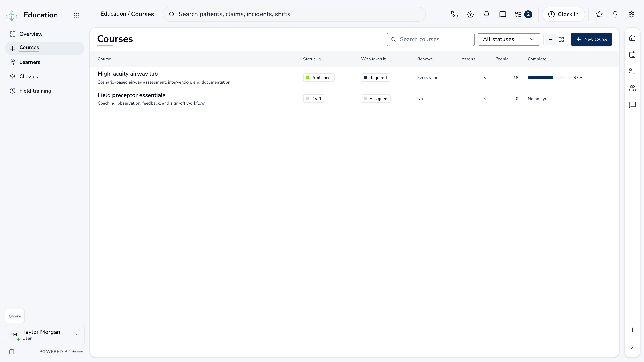Open the task list icon with badge 2
644x362 pixels.
point(523,14)
